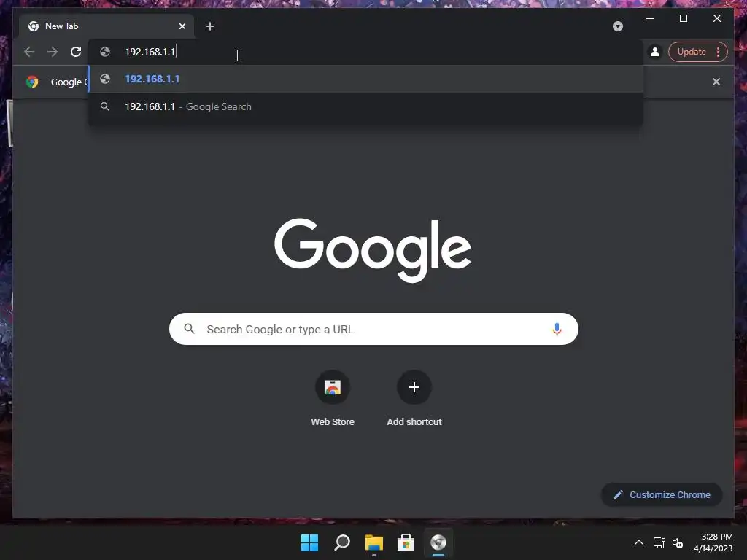Click the magnifier icon in search box

pos(189,329)
